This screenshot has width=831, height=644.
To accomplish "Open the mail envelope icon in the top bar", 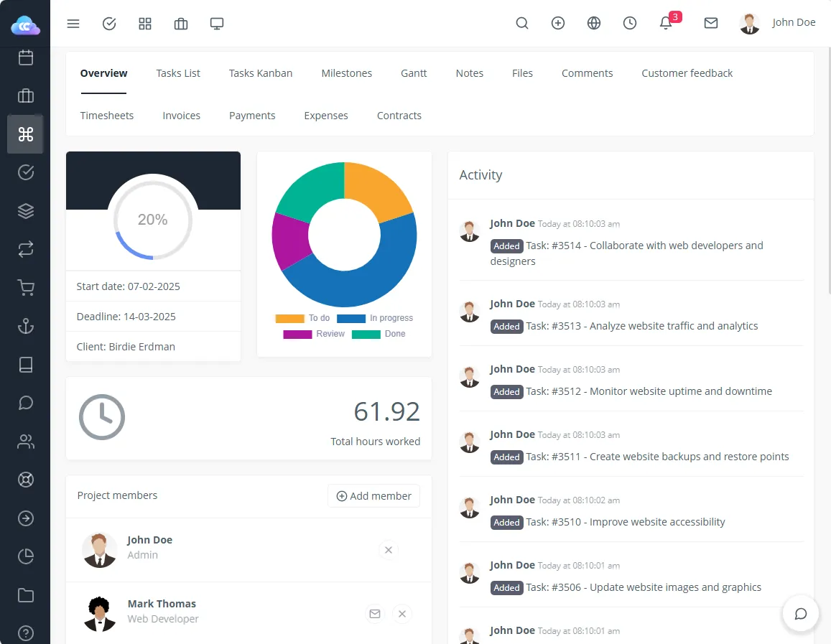I will click(x=711, y=23).
